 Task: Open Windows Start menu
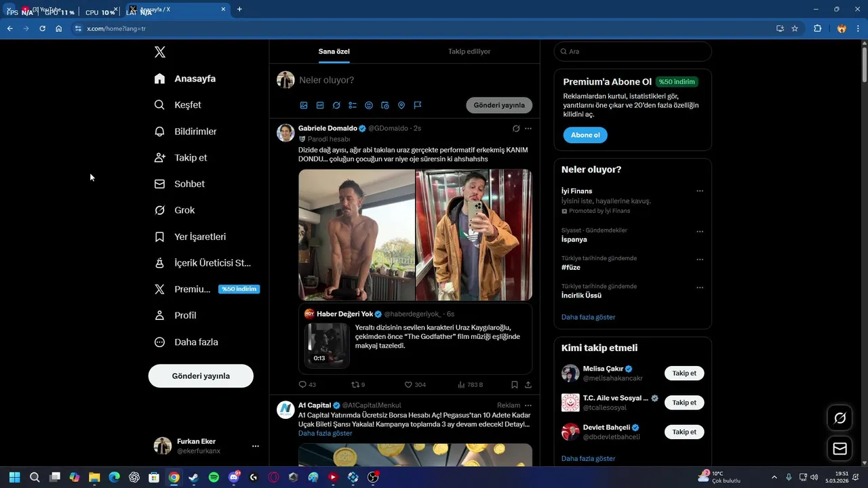[14, 477]
